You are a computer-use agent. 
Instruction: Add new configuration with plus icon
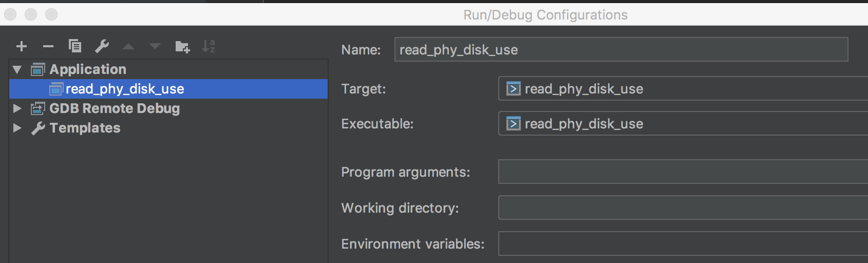click(22, 47)
